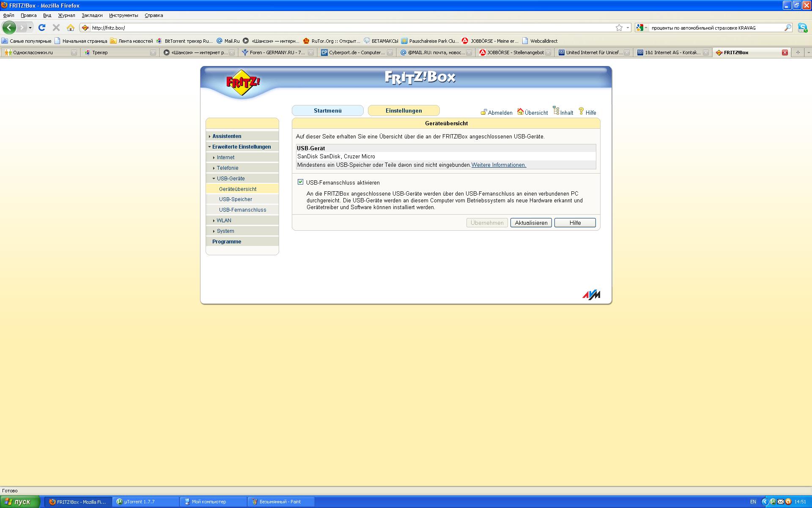Click the Hilfe question mark icon
This screenshot has height=508, width=812.
(581, 111)
